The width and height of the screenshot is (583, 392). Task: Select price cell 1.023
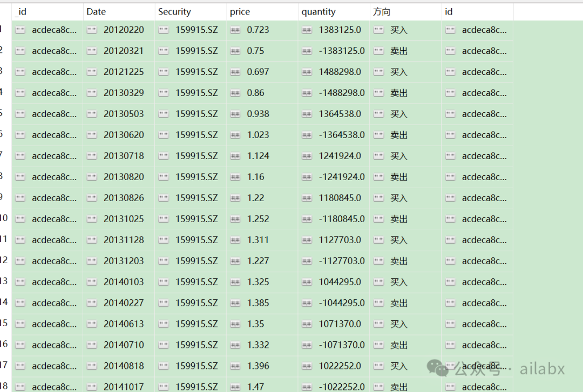(x=258, y=135)
